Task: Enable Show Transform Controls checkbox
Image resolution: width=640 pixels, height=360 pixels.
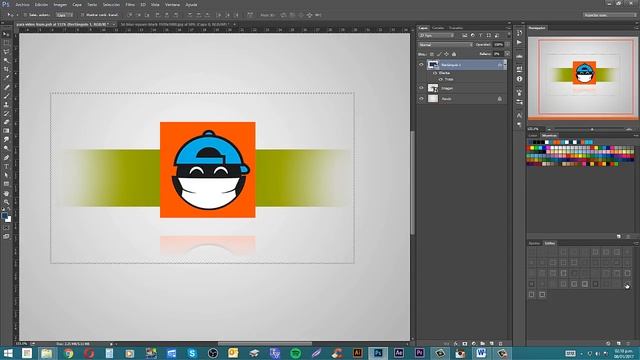Action: tap(82, 15)
